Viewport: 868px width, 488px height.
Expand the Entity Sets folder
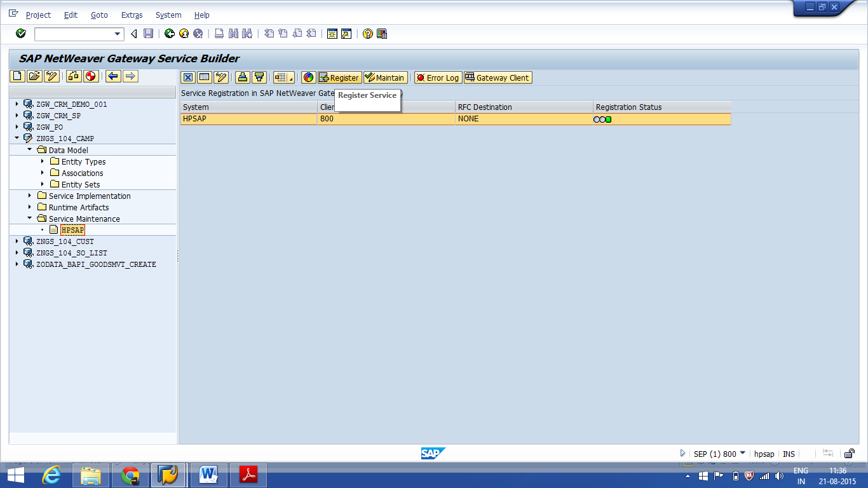coord(43,184)
